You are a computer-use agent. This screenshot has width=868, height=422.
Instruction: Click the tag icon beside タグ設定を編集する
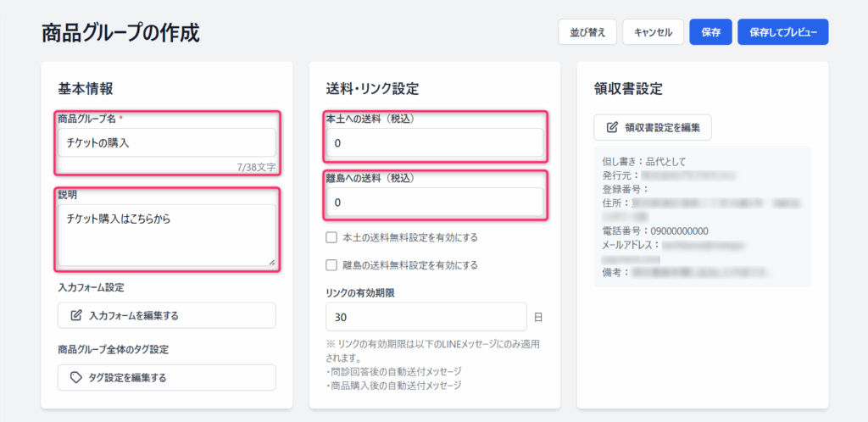click(76, 377)
